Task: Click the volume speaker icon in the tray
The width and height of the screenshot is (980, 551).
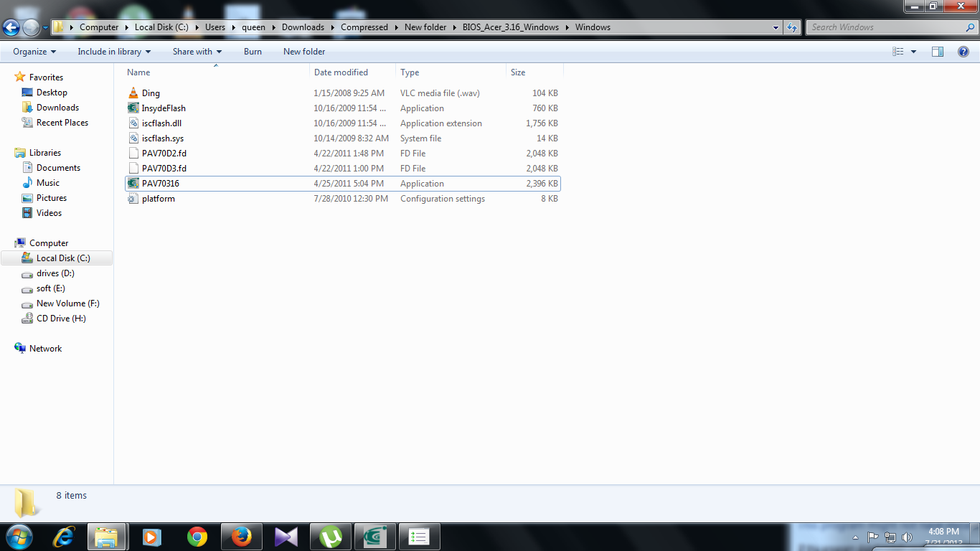Action: click(x=907, y=537)
